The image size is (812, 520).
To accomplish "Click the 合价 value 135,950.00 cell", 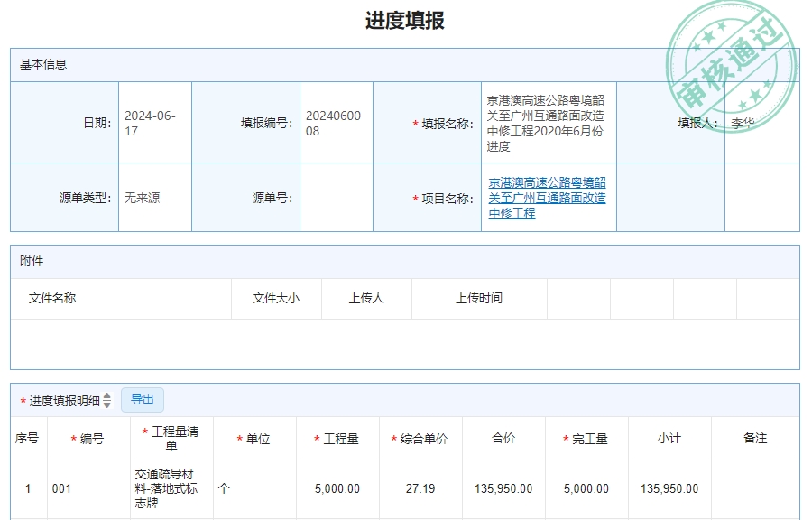I will click(503, 488).
